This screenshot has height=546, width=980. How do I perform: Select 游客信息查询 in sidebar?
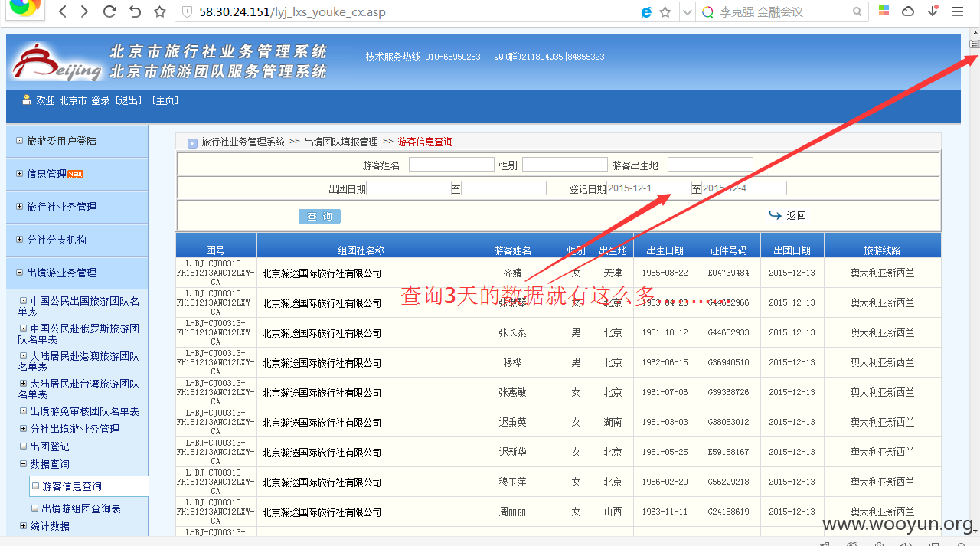coord(72,486)
